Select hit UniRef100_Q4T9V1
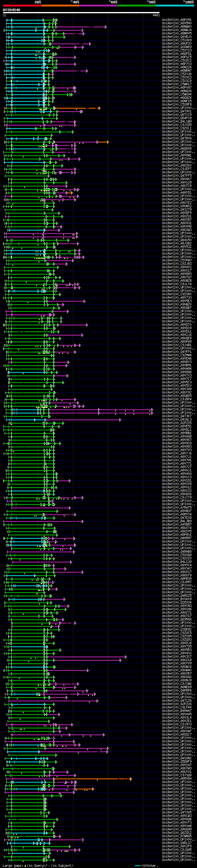This screenshot has height=868, width=197. click(x=177, y=111)
